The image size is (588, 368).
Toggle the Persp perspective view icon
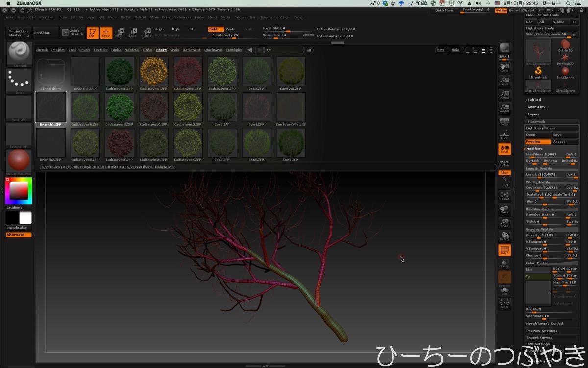[x=504, y=121]
